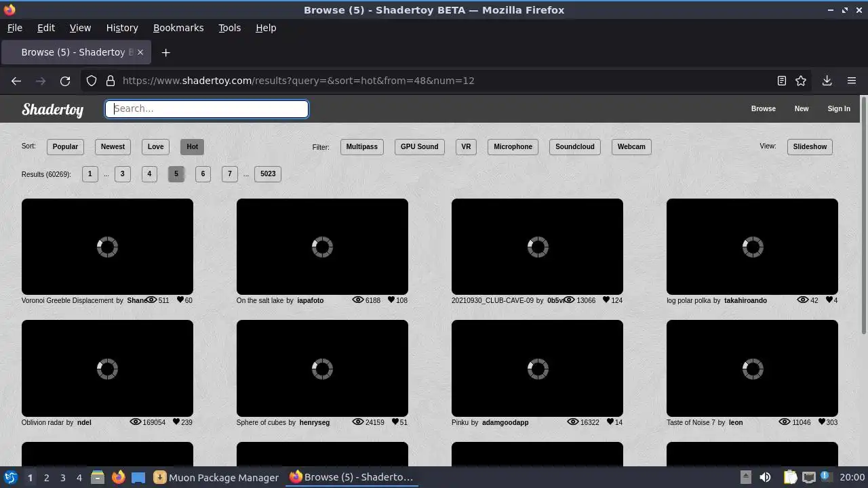868x488 pixels.
Task: Click the heart icon for Pinku
Action: [610, 422]
